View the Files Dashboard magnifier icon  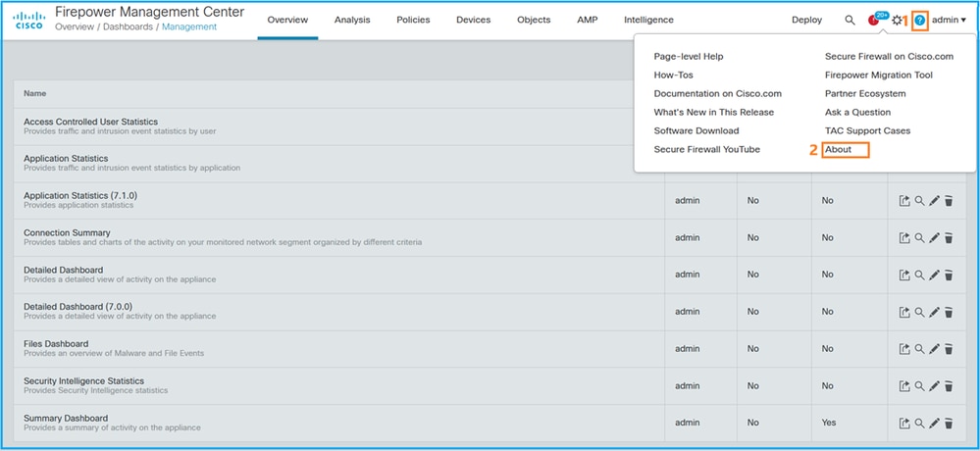point(919,349)
